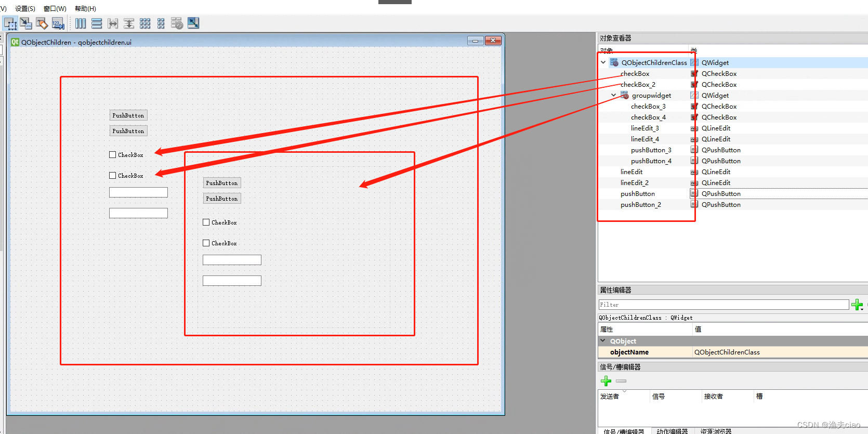Screen dimensions: 868x434
Task: Click the lower line edit outside the group widget
Action: [x=138, y=213]
